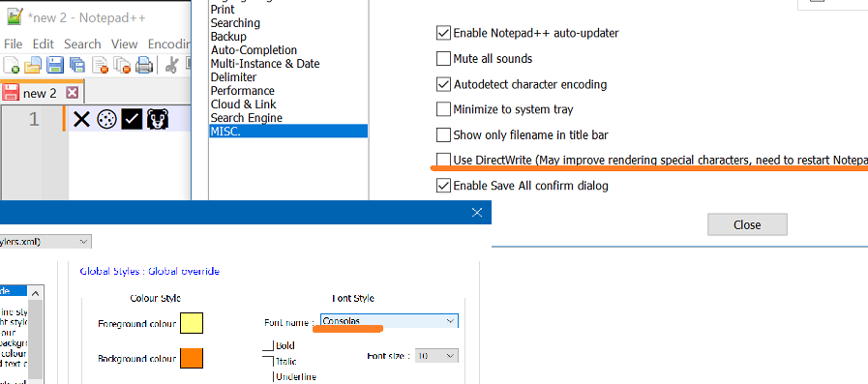
Task: Print the document with the printer icon
Action: [x=144, y=66]
